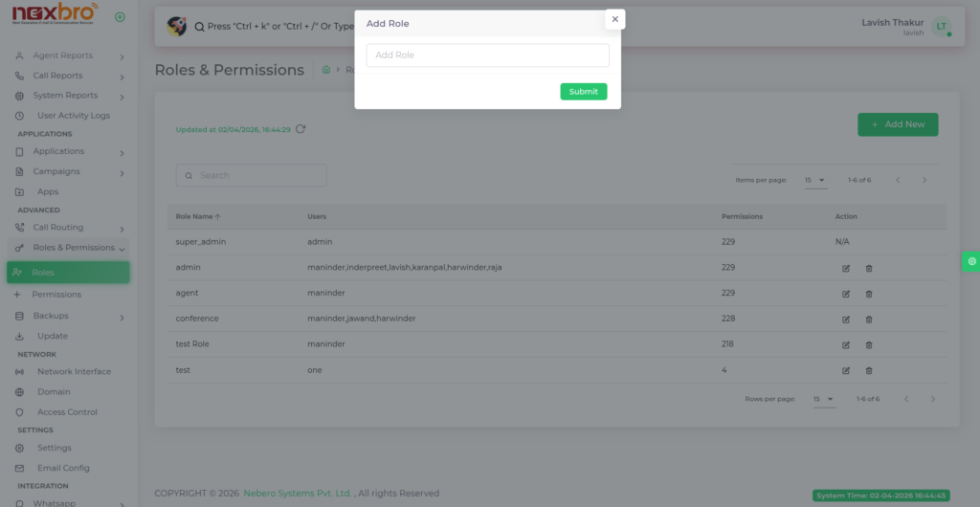Image resolution: width=980 pixels, height=507 pixels.
Task: Click the refresh icon beside the updated timestamp
Action: [301, 129]
